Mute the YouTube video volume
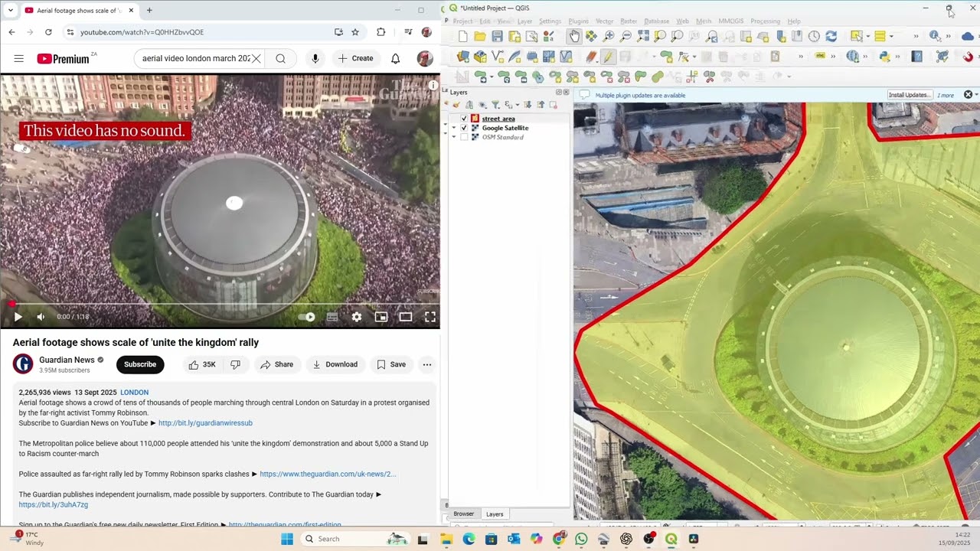Image resolution: width=980 pixels, height=551 pixels. 41,317
